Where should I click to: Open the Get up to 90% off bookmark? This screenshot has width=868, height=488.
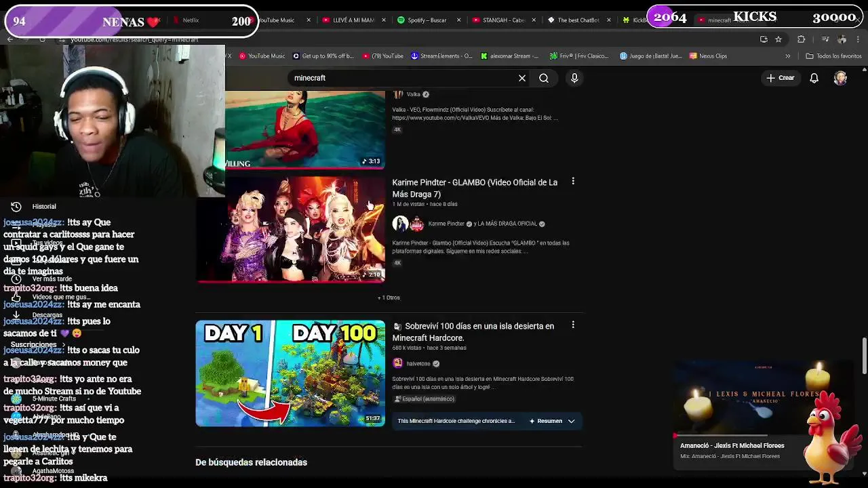tap(323, 56)
